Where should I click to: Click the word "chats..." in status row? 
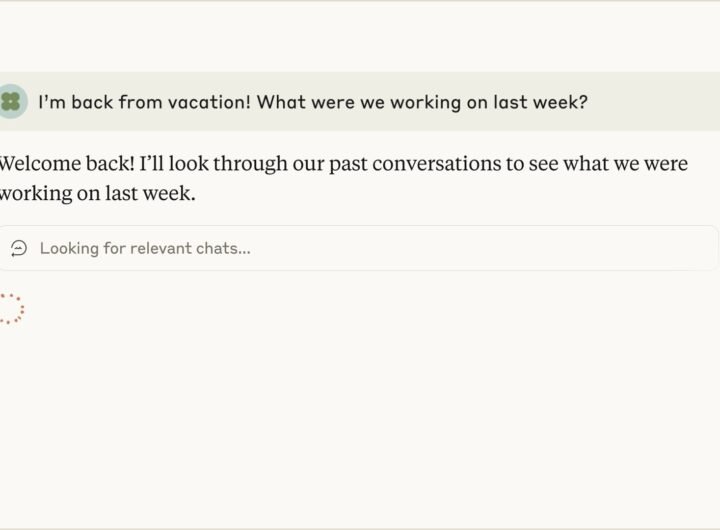pyautogui.click(x=226, y=248)
